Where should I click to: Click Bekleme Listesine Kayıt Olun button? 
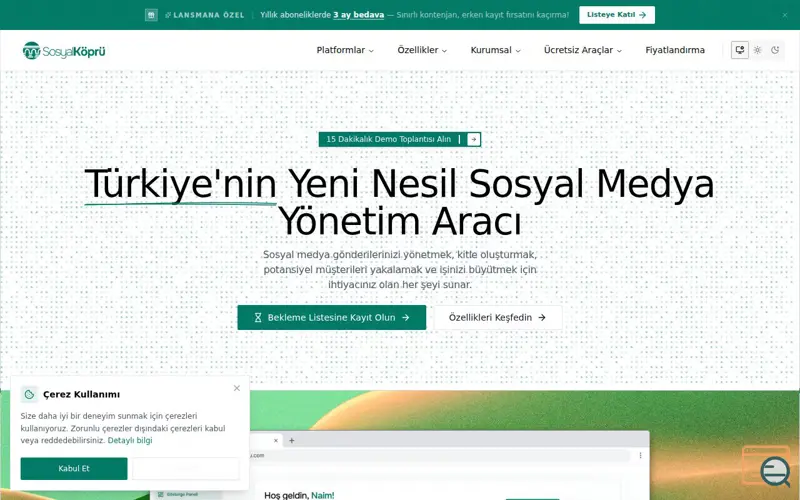[x=332, y=317]
